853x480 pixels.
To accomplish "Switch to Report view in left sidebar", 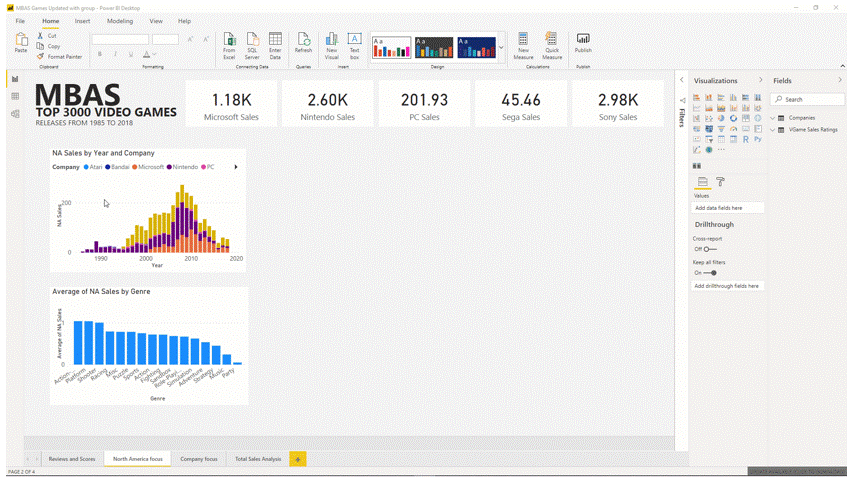I will (x=15, y=79).
